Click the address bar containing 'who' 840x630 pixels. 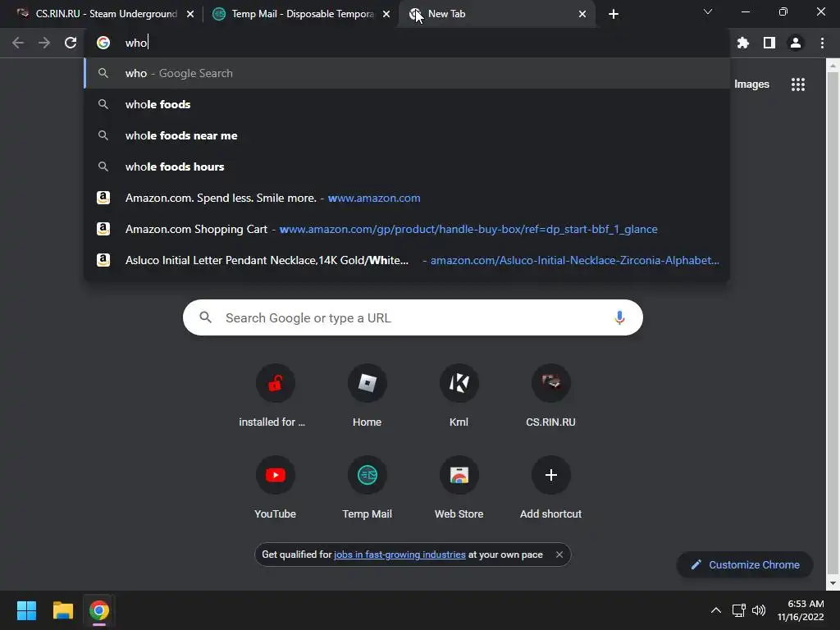point(407,43)
